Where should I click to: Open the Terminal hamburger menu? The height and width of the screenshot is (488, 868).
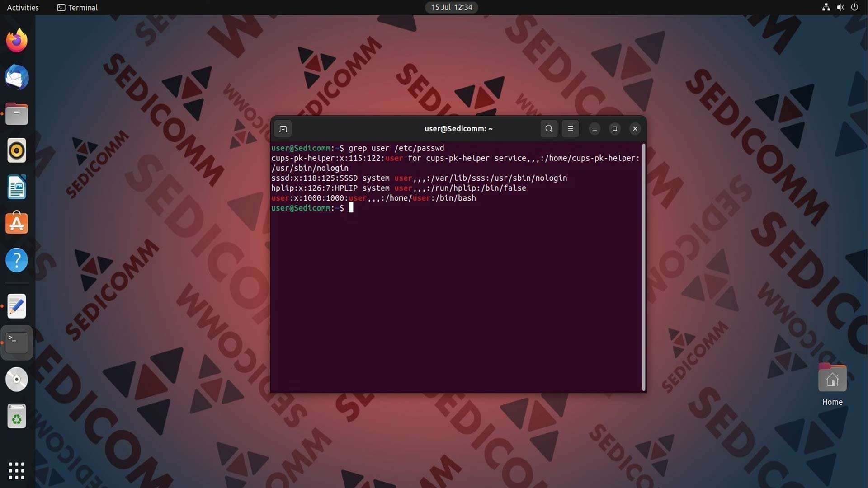pyautogui.click(x=570, y=129)
